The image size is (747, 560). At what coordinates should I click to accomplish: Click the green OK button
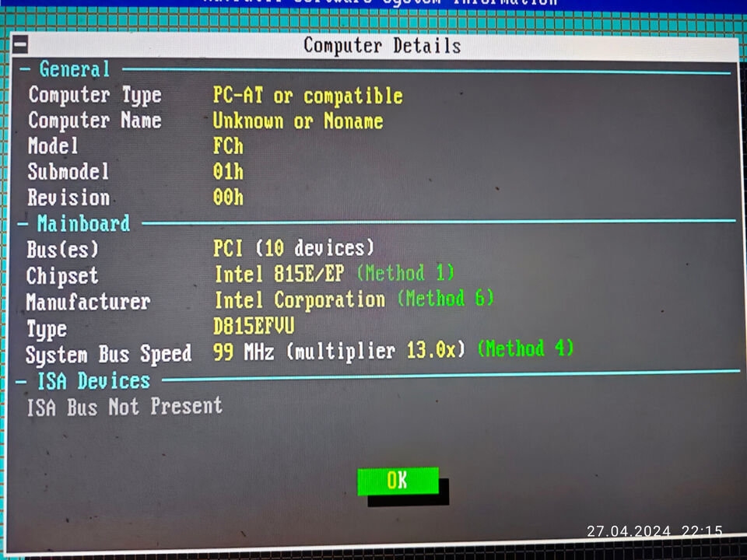tap(398, 481)
